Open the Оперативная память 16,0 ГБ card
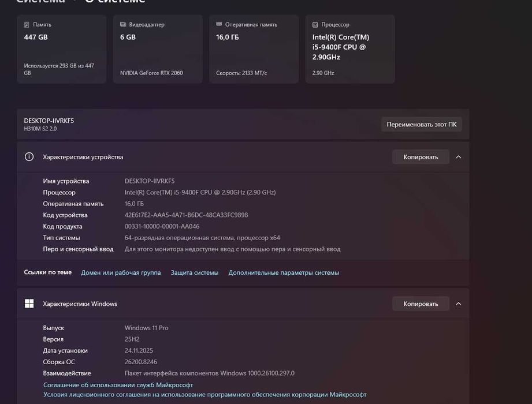532x404 pixels. pos(254,49)
